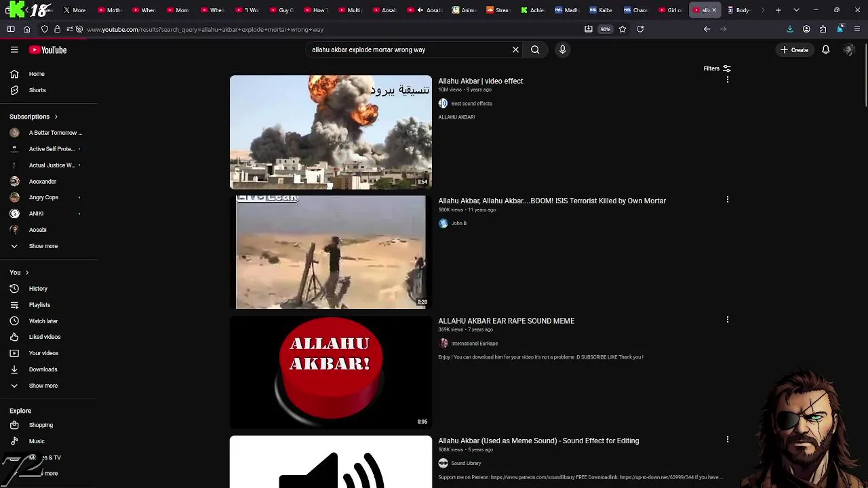Viewport: 868px width, 488px height.
Task: Reset the 90% zoom level indicator
Action: pos(605,29)
